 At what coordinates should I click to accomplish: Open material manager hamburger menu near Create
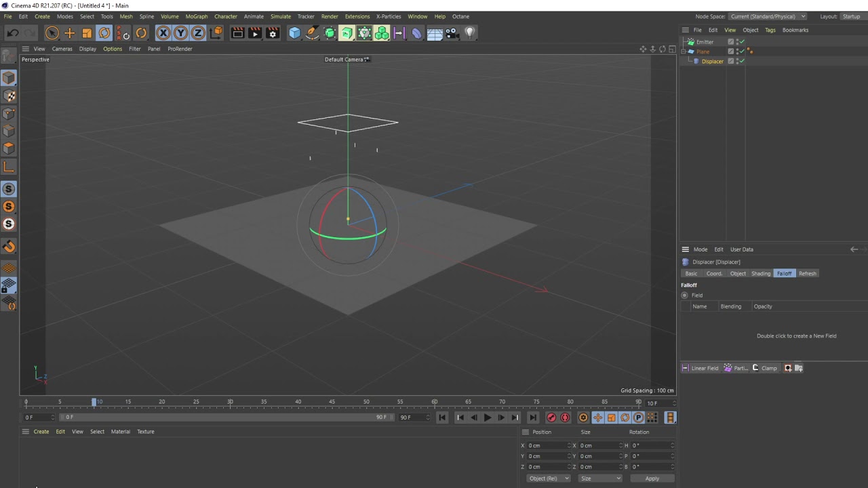click(26, 432)
